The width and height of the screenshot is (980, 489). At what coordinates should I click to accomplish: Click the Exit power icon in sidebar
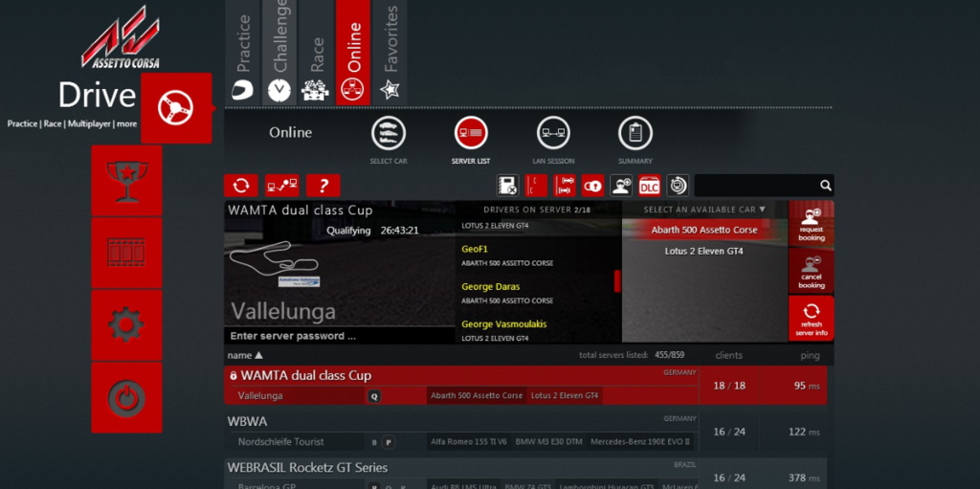pos(126,398)
